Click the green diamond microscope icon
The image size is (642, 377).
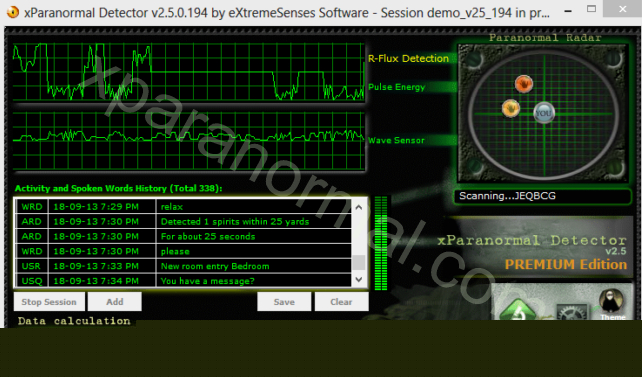coord(518,310)
